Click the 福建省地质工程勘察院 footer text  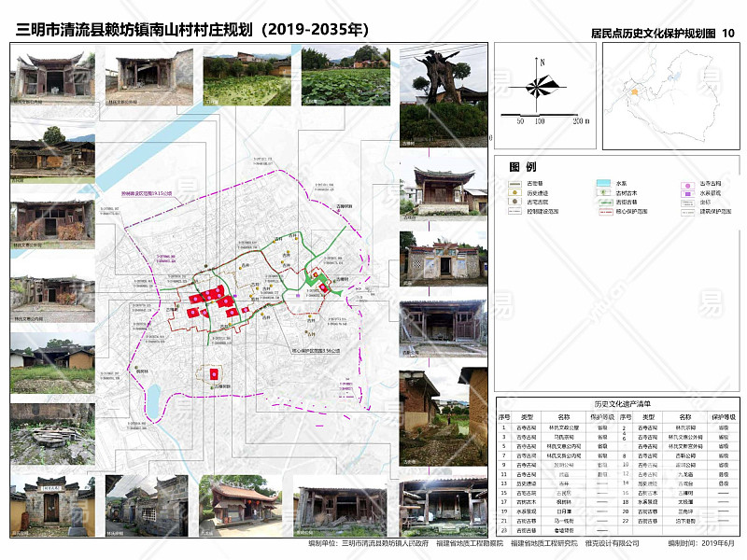470,543
